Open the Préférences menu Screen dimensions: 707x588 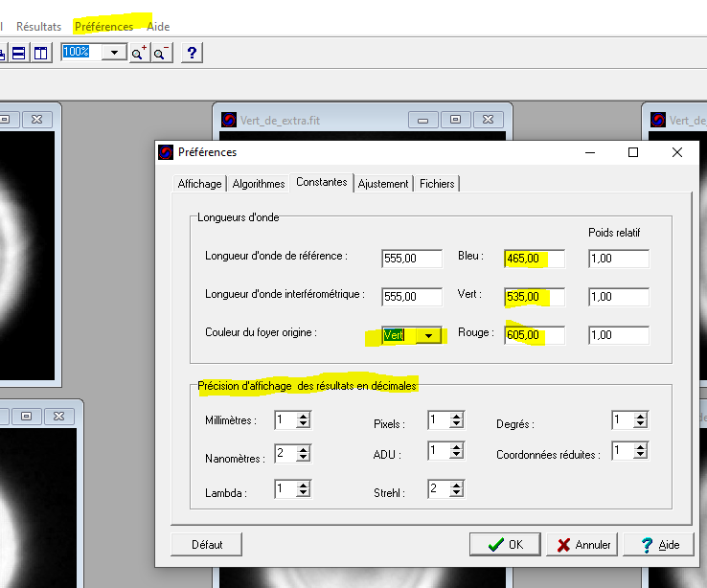click(103, 27)
